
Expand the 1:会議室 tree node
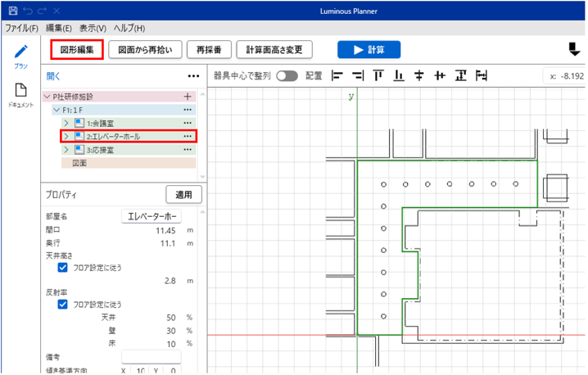click(66, 123)
